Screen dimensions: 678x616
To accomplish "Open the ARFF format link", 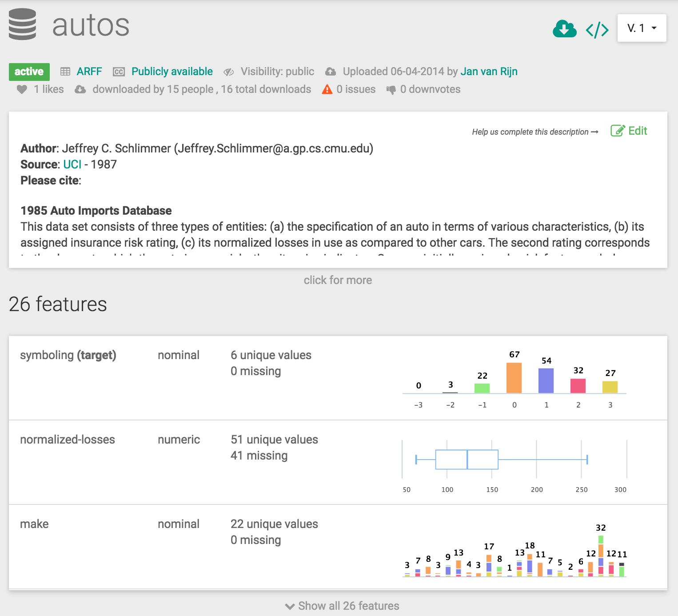I will click(89, 72).
